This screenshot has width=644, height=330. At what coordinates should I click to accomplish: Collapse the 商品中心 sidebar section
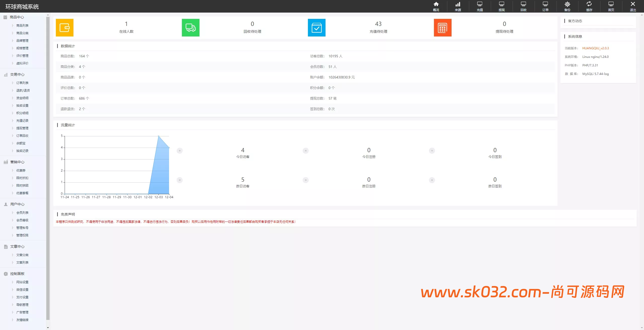click(x=17, y=17)
